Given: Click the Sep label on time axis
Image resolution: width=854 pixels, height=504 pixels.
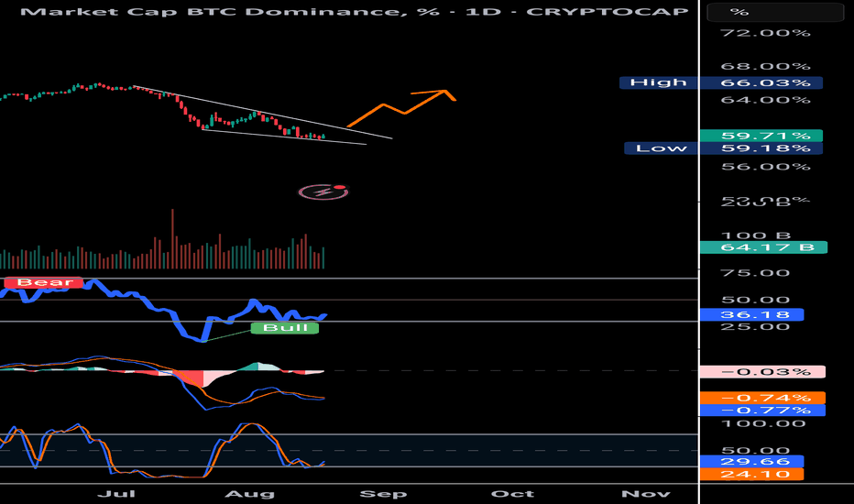Looking at the screenshot, I should click(383, 494).
